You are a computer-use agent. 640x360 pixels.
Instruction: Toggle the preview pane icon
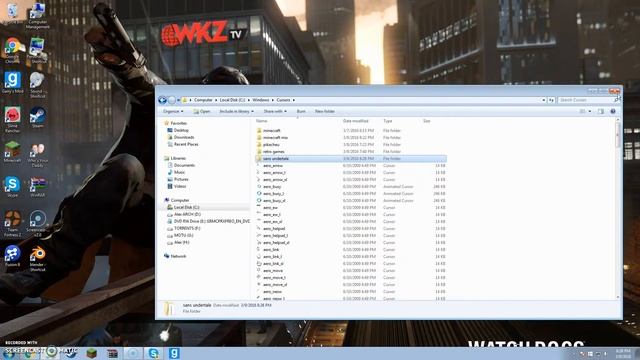[x=600, y=111]
